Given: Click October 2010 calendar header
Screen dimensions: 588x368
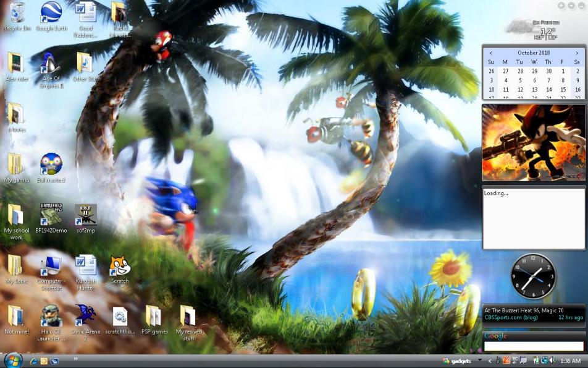Looking at the screenshot, I should click(x=534, y=53).
